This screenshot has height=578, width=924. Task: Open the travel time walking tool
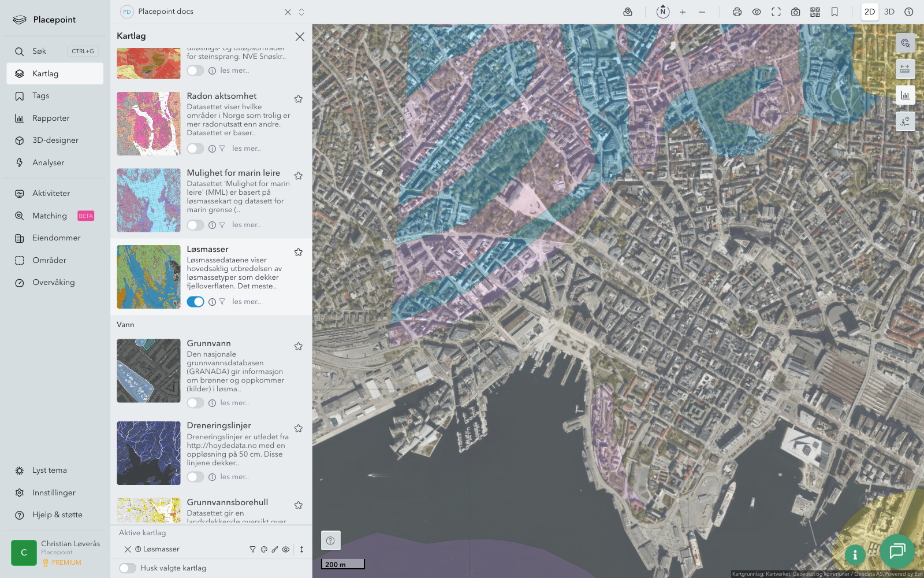(x=905, y=121)
